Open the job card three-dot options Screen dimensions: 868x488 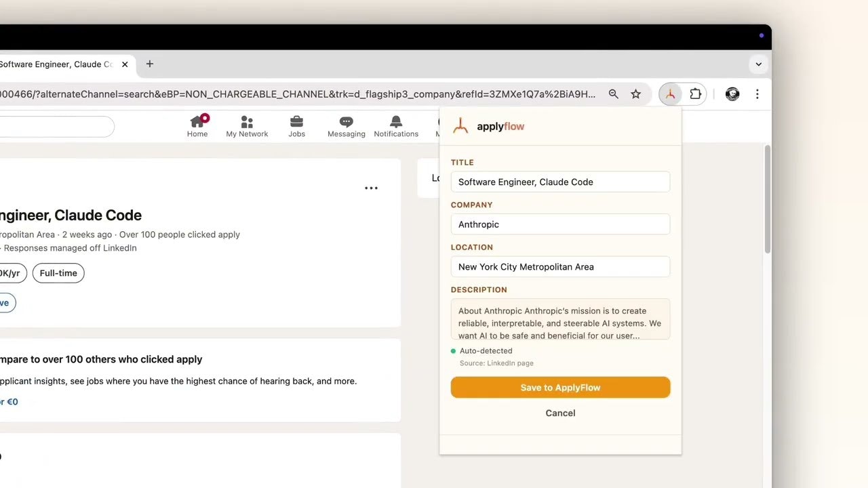[x=371, y=188]
